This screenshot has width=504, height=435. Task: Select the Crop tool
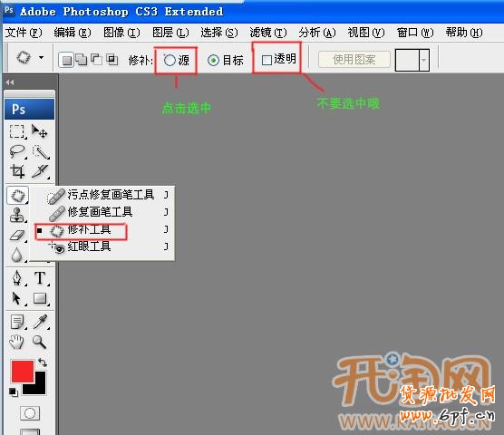pos(17,171)
